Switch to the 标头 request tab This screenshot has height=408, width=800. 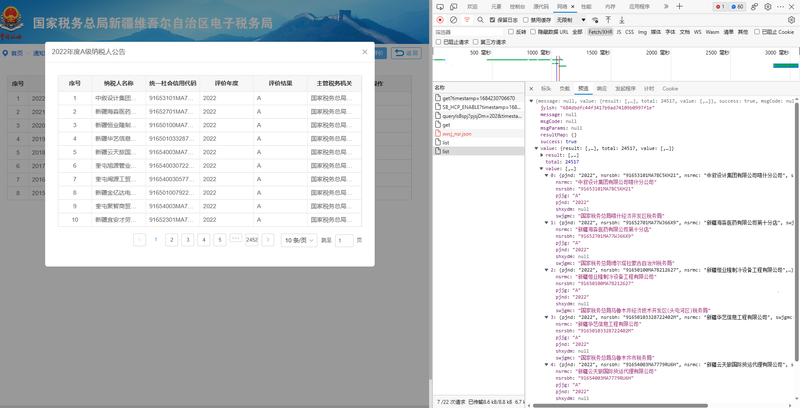click(546, 89)
